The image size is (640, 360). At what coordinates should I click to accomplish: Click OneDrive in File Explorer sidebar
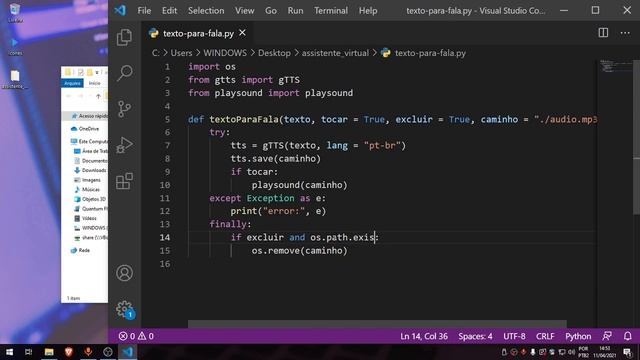tap(85, 129)
